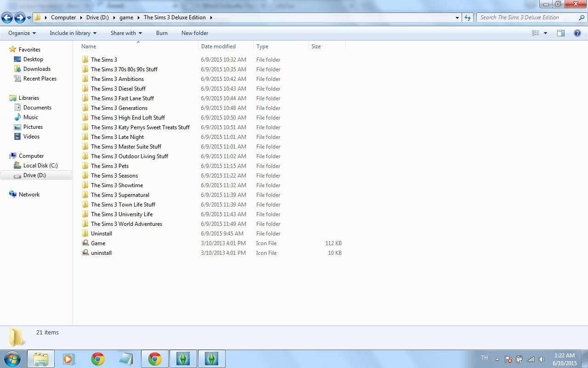Click the Back navigation arrow
Screen dimensions: 588x368
[7, 17]
